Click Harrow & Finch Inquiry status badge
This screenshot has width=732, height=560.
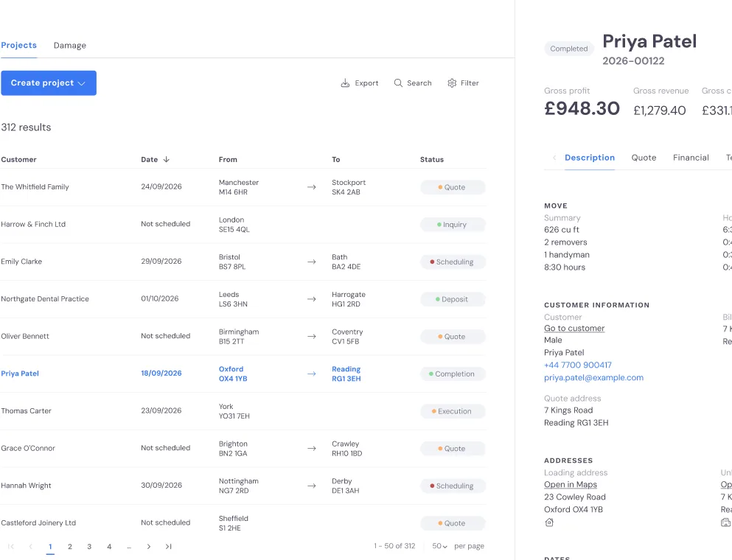453,225
